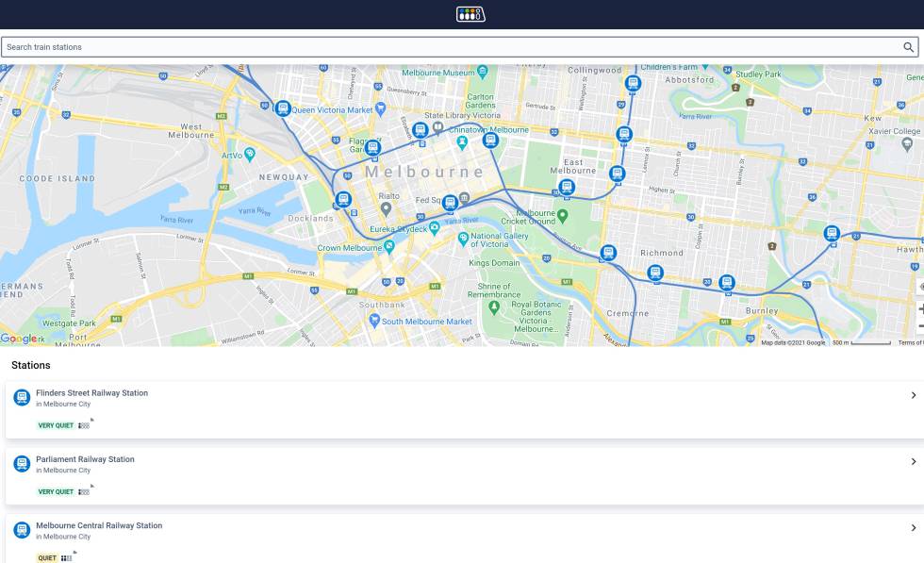924x563 pixels.
Task: Select train marker beside Docklands label
Action: pos(343,199)
